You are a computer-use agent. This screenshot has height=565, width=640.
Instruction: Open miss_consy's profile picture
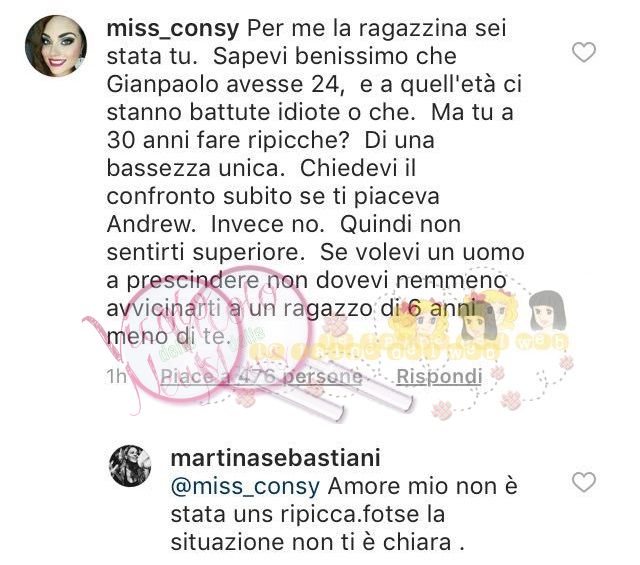(x=56, y=46)
